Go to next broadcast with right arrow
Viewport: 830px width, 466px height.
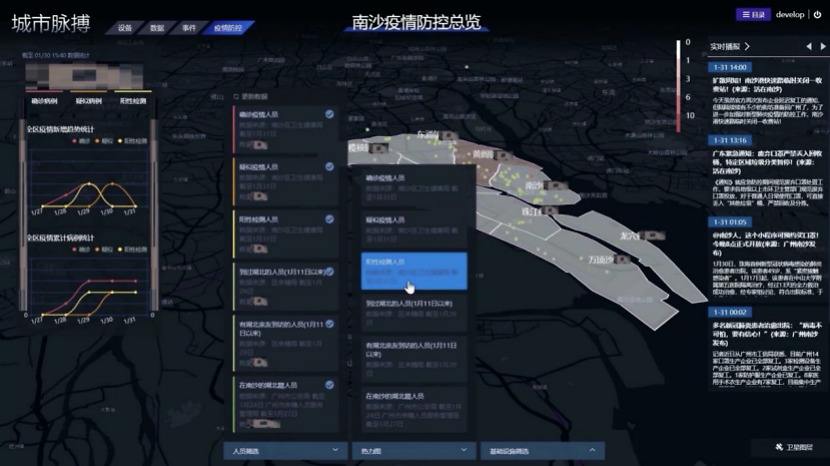click(x=822, y=47)
